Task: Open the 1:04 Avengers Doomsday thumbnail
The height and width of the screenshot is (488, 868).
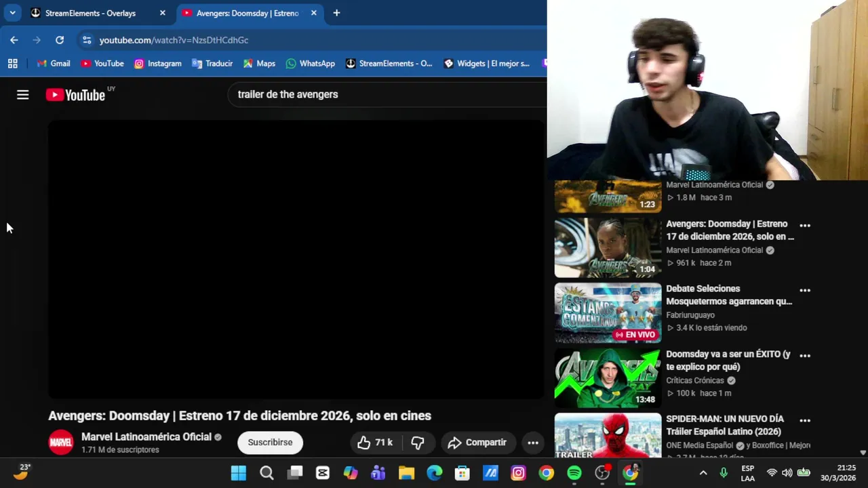Action: (x=608, y=248)
